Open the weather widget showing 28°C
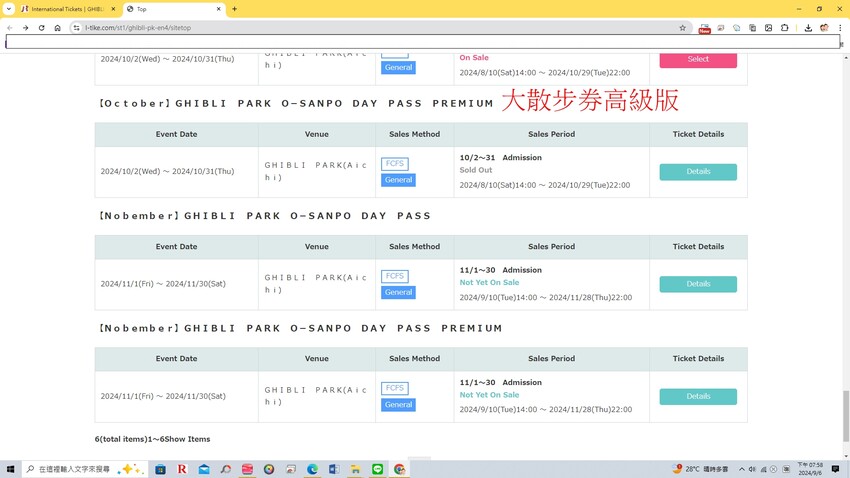This screenshot has width=850, height=478. (699, 469)
